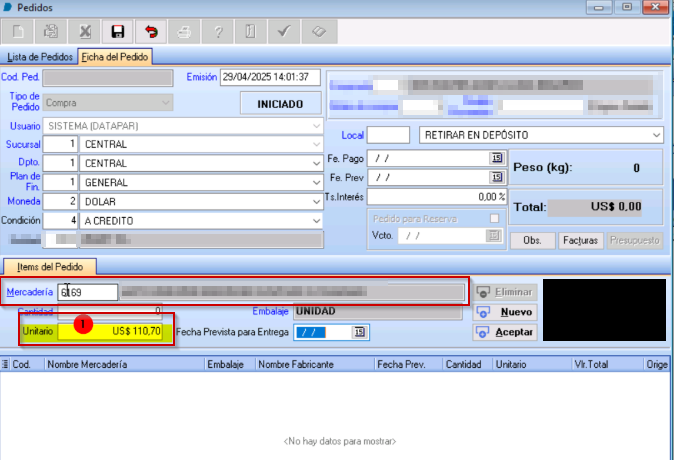Click the Cantidad input field
The height and width of the screenshot is (460, 674).
pos(110,310)
